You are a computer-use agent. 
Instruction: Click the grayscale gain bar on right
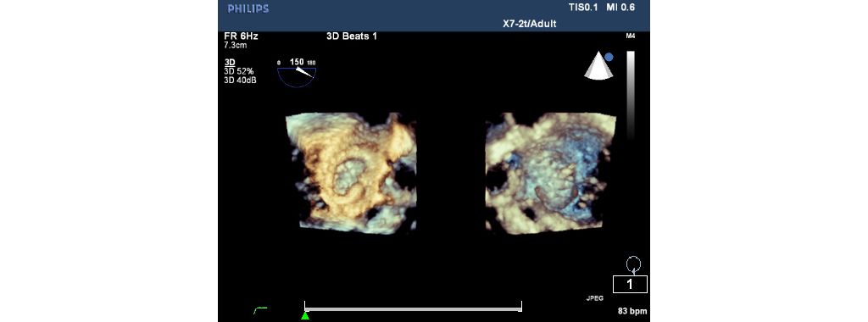point(631,95)
